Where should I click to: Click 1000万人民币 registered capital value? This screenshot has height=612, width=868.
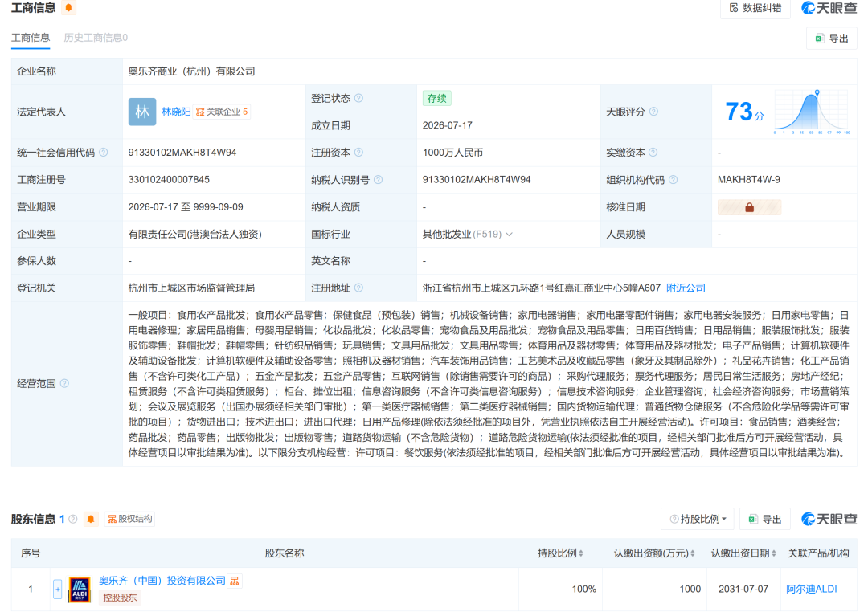452,152
